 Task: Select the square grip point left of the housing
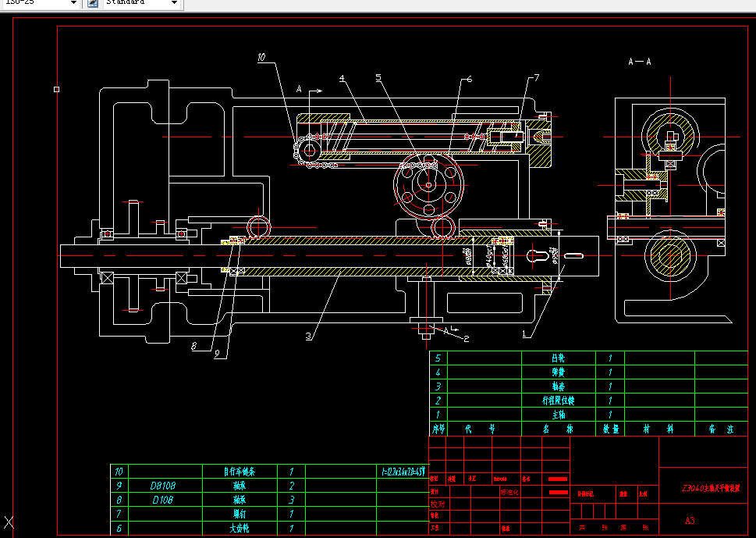pyautogui.click(x=56, y=89)
